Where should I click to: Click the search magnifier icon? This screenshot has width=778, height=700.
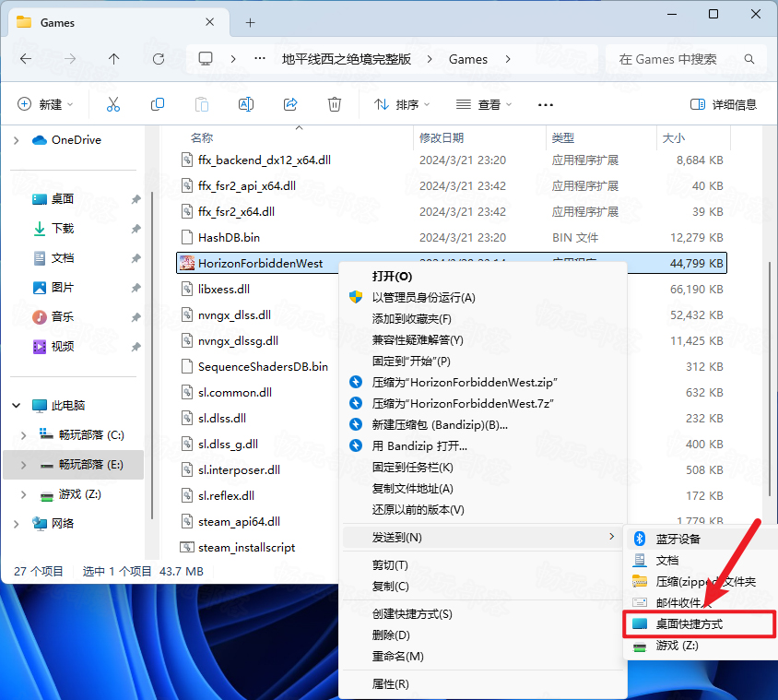pyautogui.click(x=749, y=59)
